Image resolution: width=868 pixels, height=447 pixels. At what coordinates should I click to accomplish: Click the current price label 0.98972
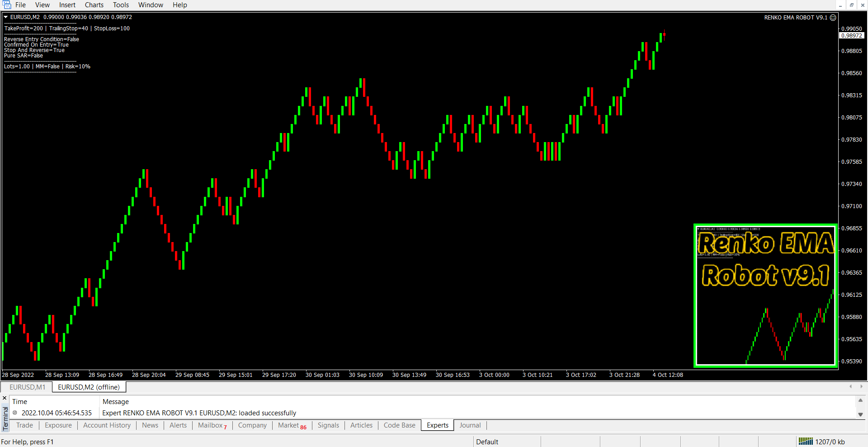(x=851, y=36)
